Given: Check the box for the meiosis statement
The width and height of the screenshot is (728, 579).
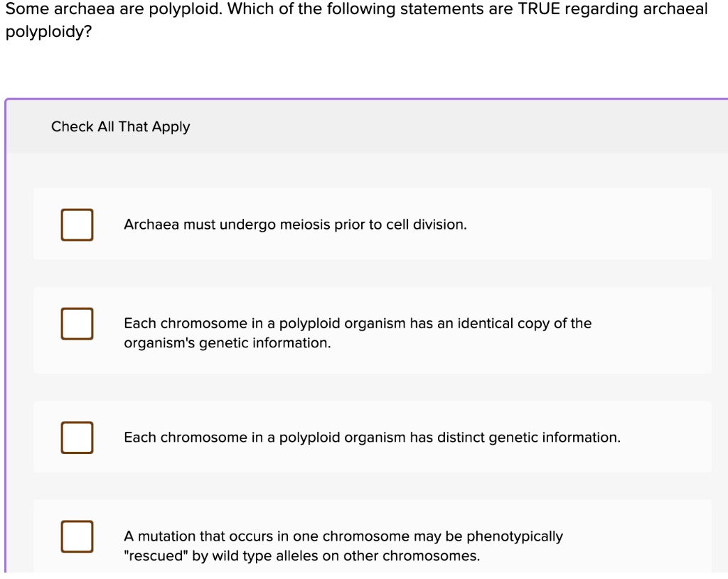Looking at the screenshot, I should click(77, 224).
